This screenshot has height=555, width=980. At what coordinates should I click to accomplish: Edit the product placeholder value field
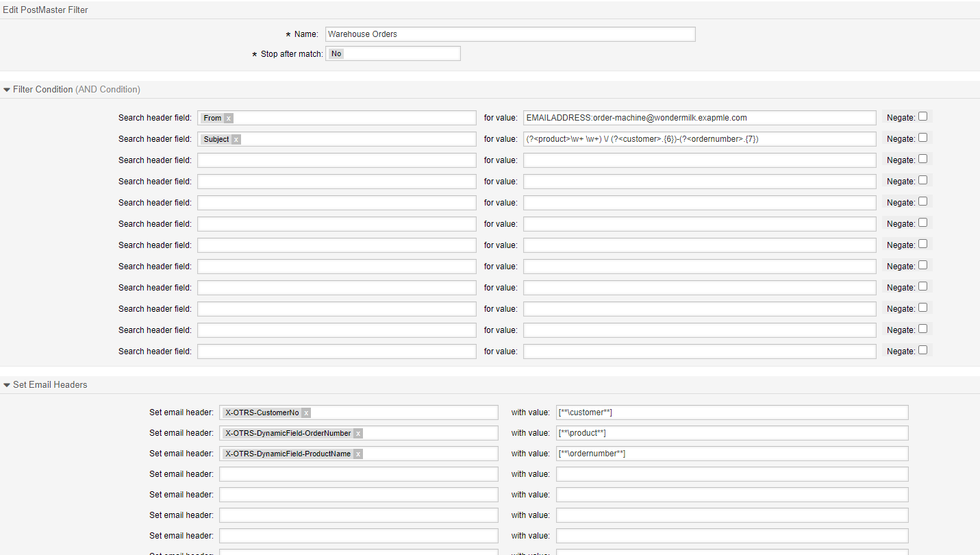tap(731, 433)
